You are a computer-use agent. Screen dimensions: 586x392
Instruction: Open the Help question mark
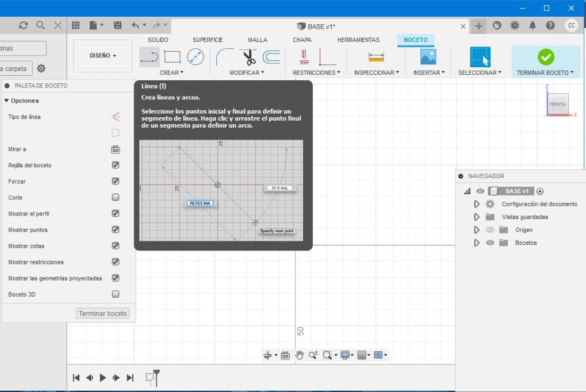[x=550, y=25]
